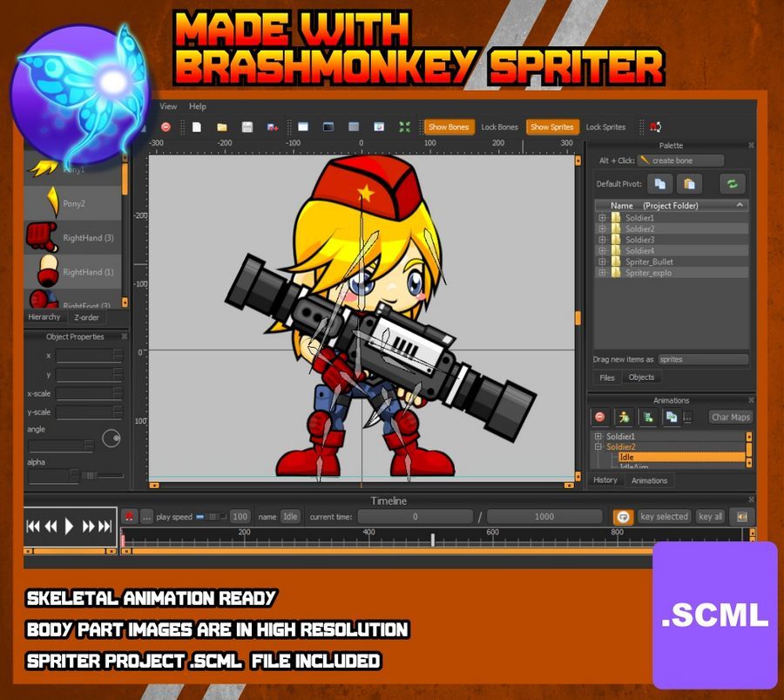Click the new file icon in toolbar
Image resolution: width=784 pixels, height=700 pixels.
pos(197,127)
